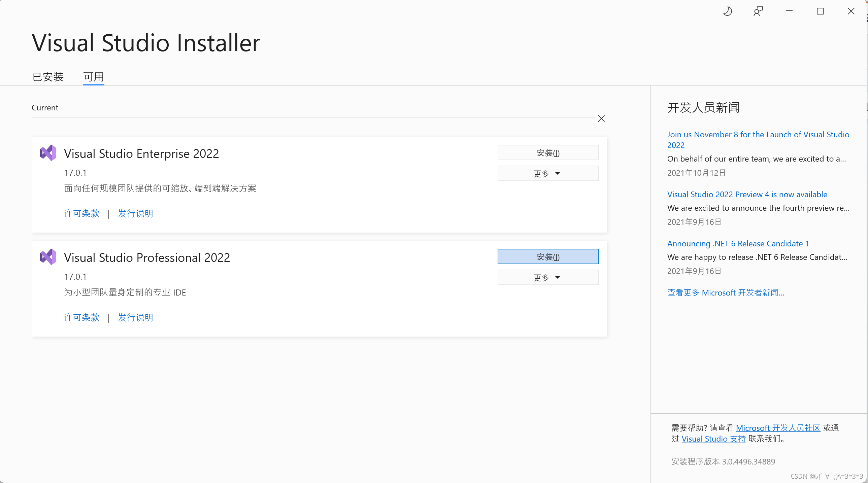Open the November 8 launch news article
868x483 pixels.
click(x=758, y=135)
